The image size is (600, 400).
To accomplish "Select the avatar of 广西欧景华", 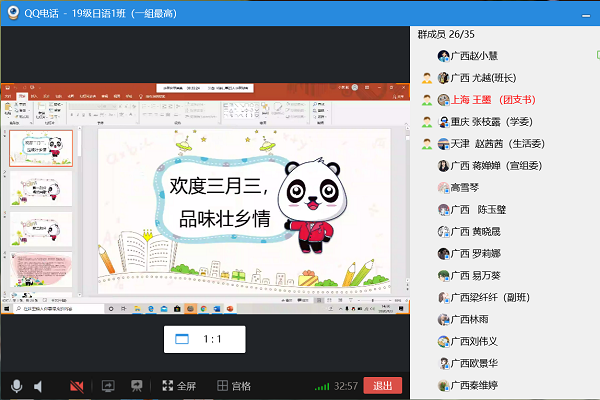I will [x=443, y=363].
